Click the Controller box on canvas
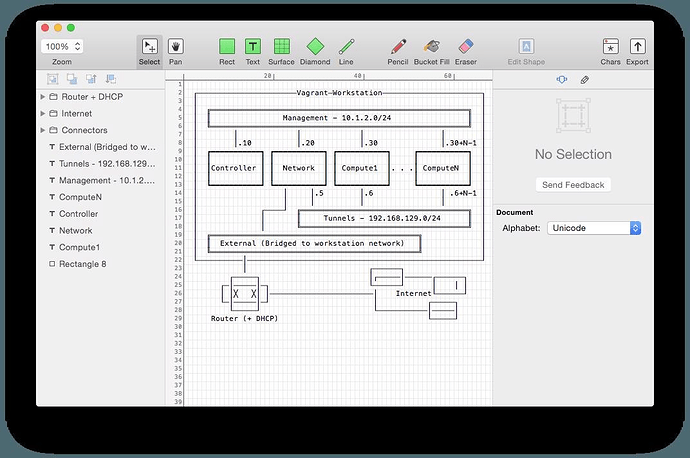690x458 pixels. (x=235, y=169)
